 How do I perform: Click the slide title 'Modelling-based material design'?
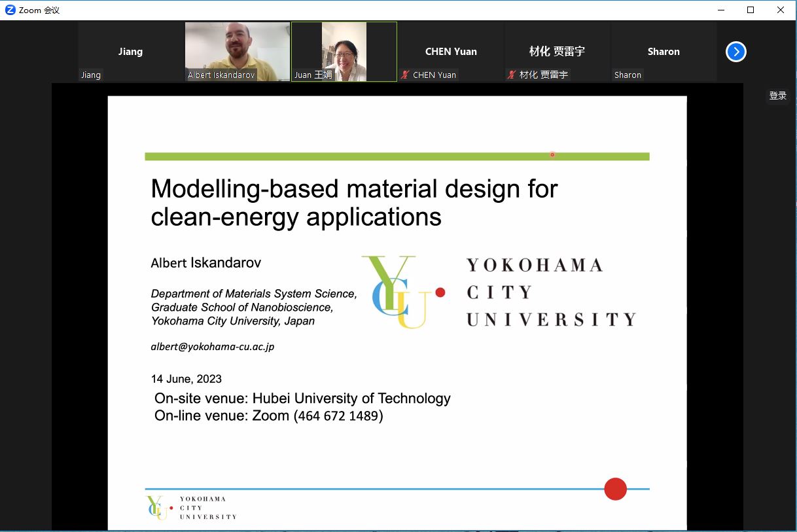pyautogui.click(x=354, y=189)
